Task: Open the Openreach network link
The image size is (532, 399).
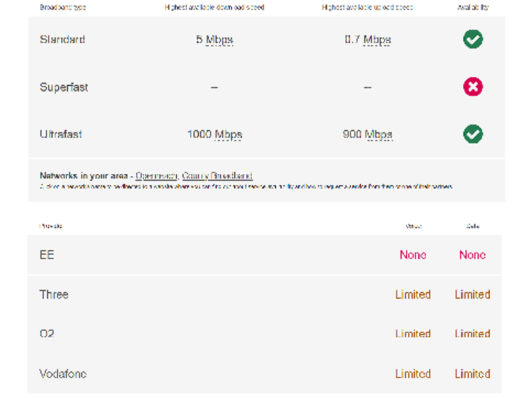Action: [157, 176]
